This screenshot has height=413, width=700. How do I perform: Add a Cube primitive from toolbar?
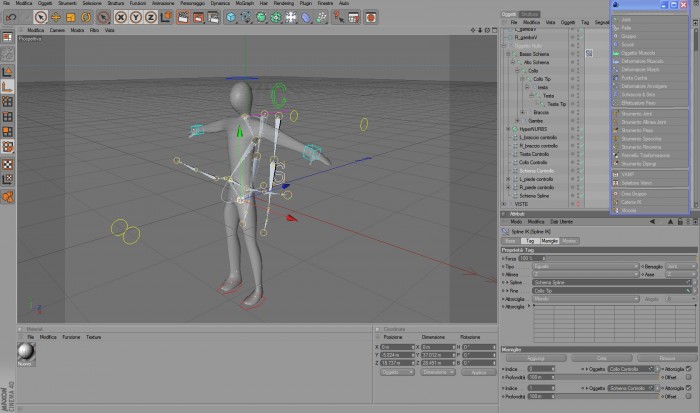(231, 17)
